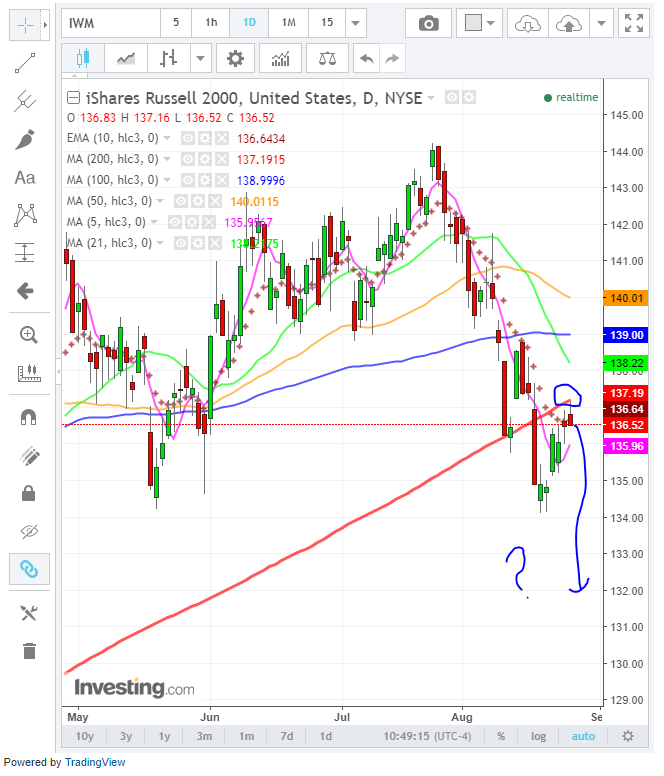Open the interval dropdown arrow

point(356,23)
